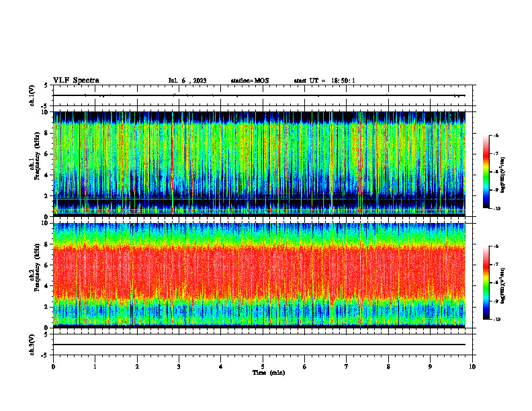The width and height of the screenshot is (532, 411).
Task: Click the "start UT = 18:50:1" text
Action: (x=324, y=81)
